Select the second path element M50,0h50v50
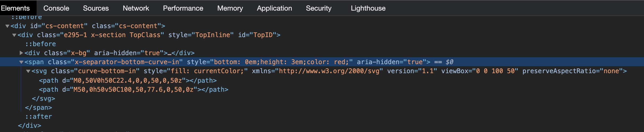 click(134, 90)
